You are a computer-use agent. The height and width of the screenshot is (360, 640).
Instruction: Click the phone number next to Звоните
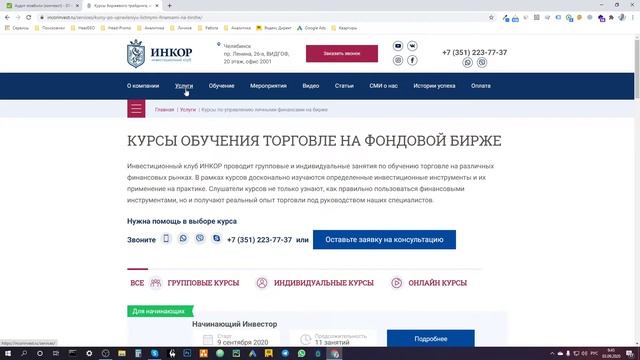(x=260, y=240)
